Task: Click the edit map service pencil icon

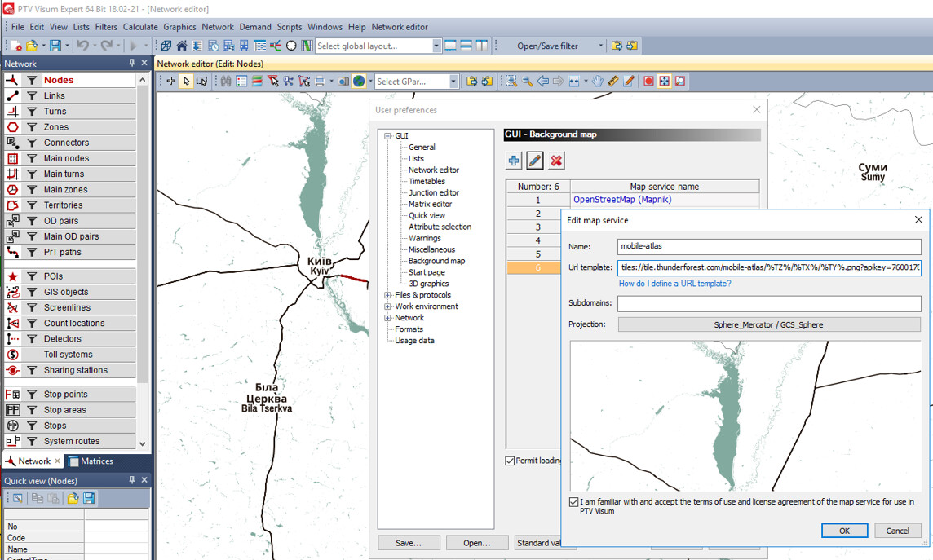Action: [535, 161]
